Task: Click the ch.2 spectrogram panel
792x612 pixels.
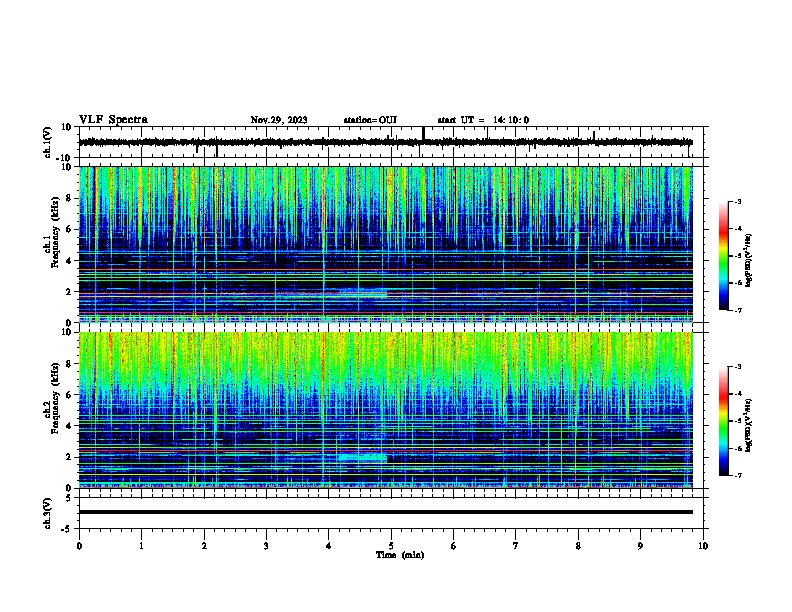Action: click(x=386, y=410)
